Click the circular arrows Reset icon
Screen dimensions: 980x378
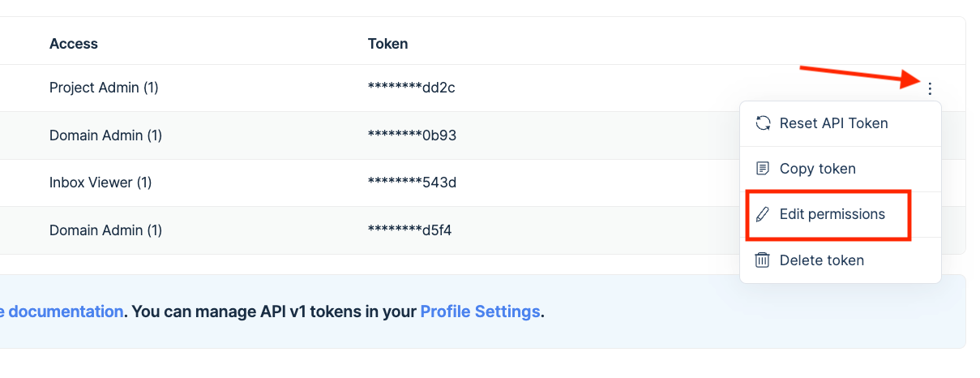(763, 123)
